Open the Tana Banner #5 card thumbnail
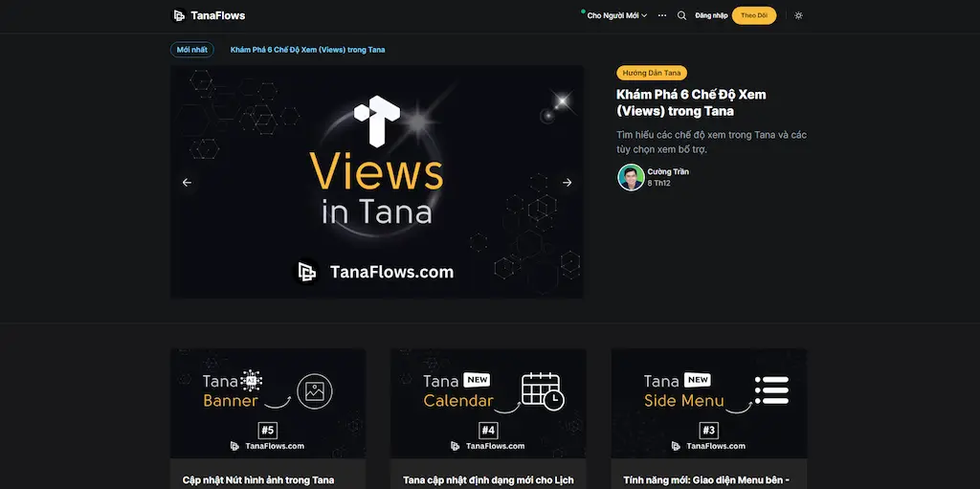Viewport: 980px width, 489px height. [268, 403]
